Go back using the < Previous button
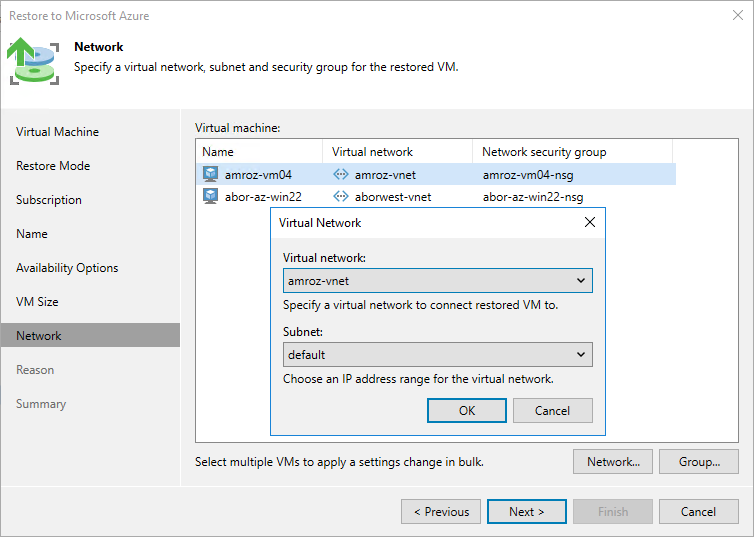The height and width of the screenshot is (537, 754). [x=441, y=512]
